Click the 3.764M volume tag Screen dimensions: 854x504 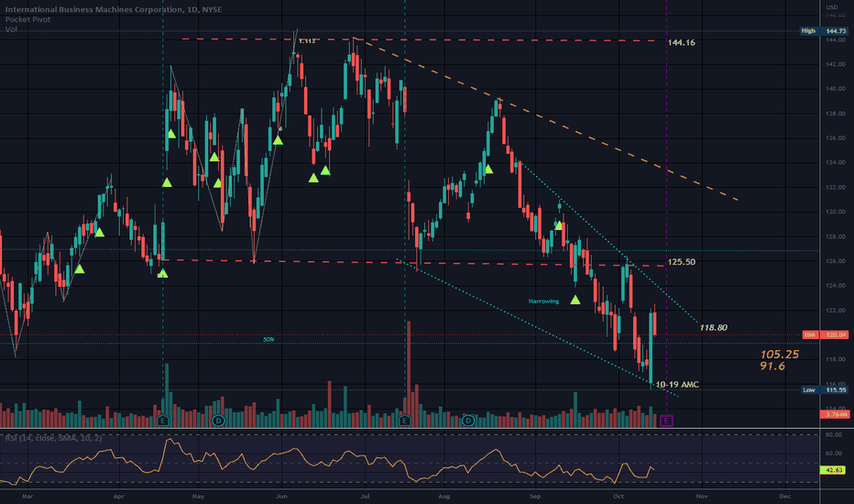pos(835,414)
